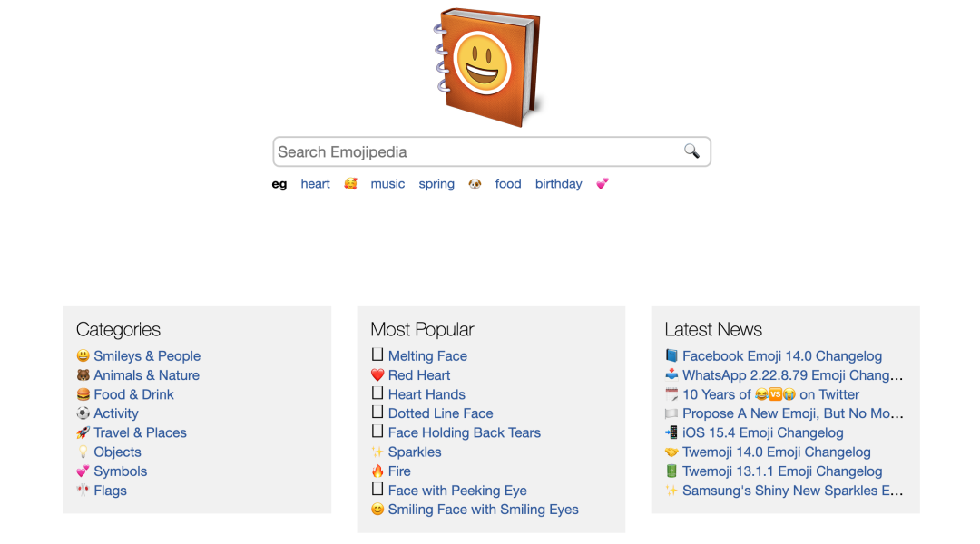The image size is (980, 544).
Task: Open the Melting Face emoji page
Action: point(427,356)
